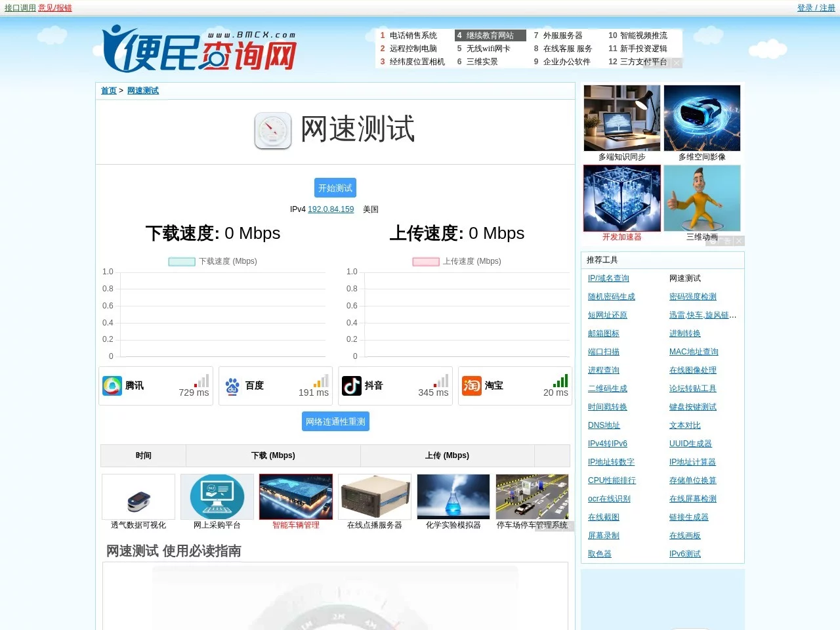This screenshot has width=840, height=630.
Task: Click the 三维动画 cartoon ad thumbnail
Action: (x=702, y=198)
